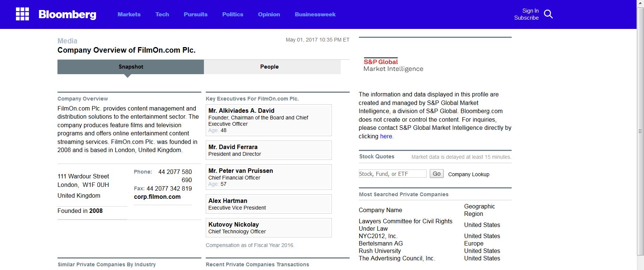
Task: Click the 'here' inquiry link
Action: coord(386,136)
